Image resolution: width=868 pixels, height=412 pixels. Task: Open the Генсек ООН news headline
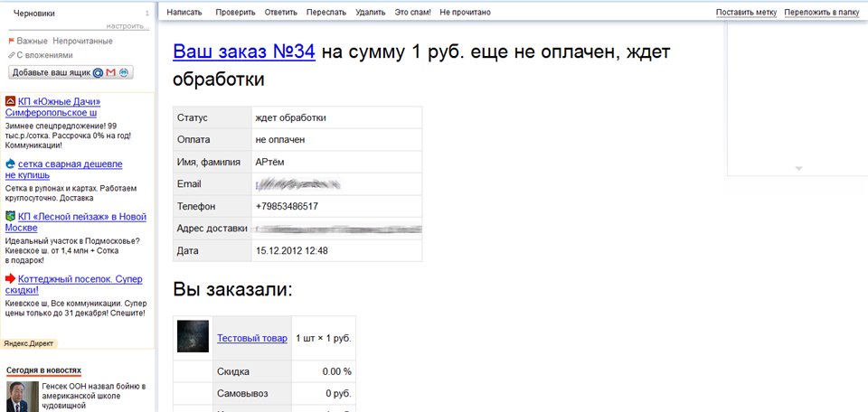[94, 396]
